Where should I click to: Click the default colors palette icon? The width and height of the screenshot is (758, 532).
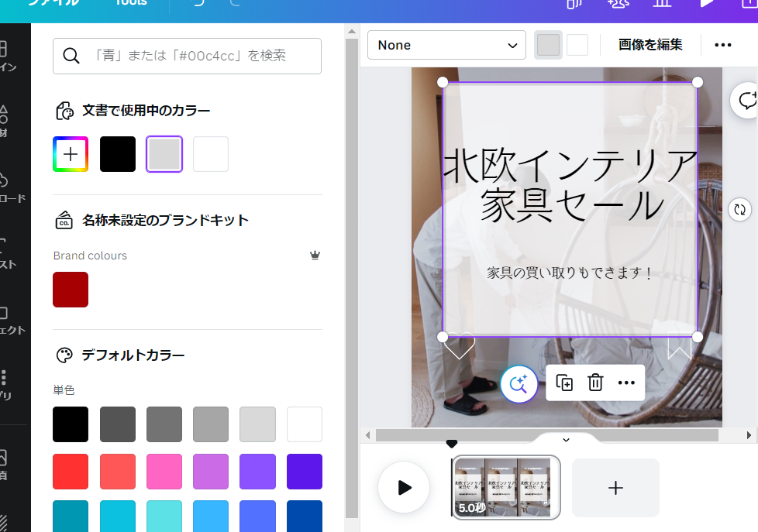click(x=64, y=355)
